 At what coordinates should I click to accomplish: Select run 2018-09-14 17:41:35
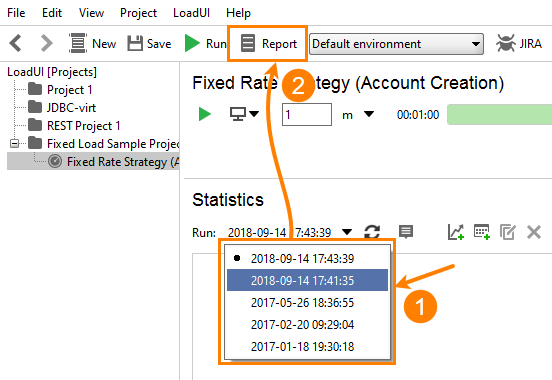(307, 280)
